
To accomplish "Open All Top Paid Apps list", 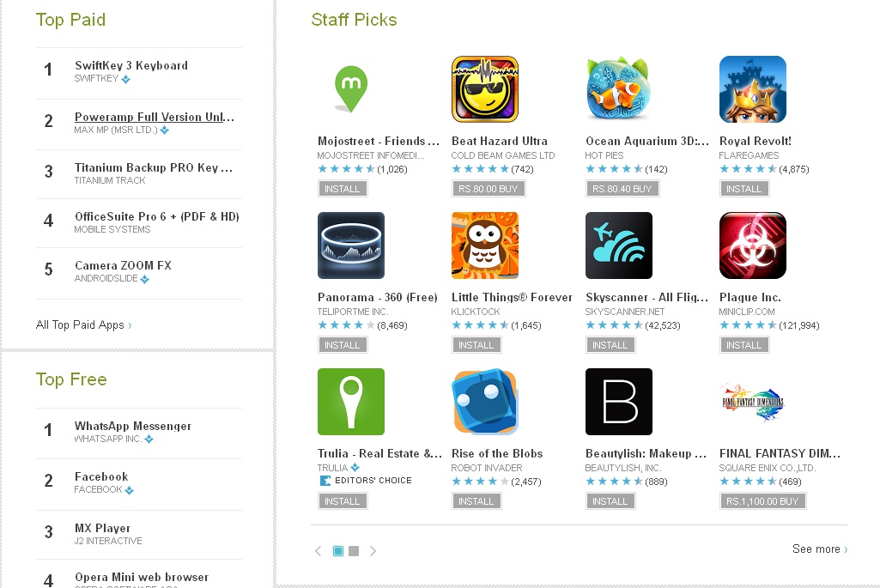I will pyautogui.click(x=83, y=324).
